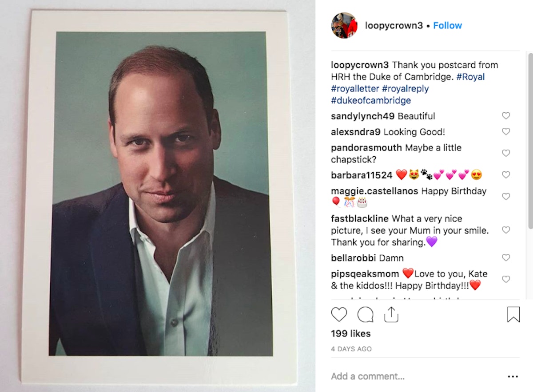This screenshot has width=533, height=392.
Task: Share the post with the arrow icon
Action: pos(391,315)
